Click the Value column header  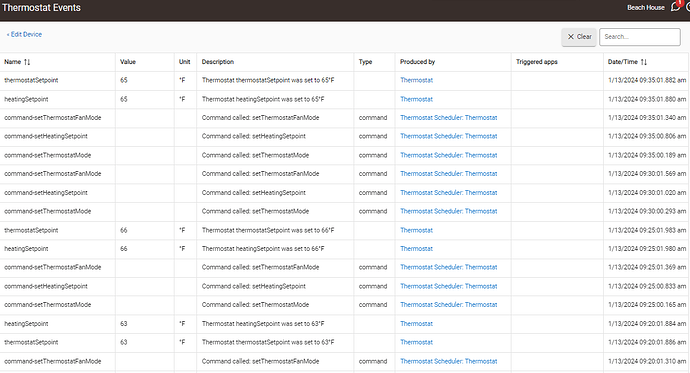pos(128,62)
